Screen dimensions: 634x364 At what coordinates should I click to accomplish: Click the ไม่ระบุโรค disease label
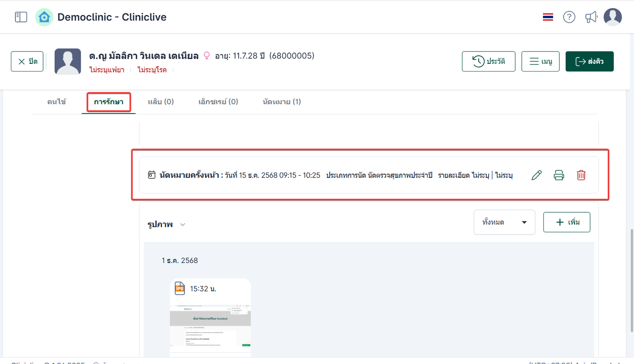152,70
